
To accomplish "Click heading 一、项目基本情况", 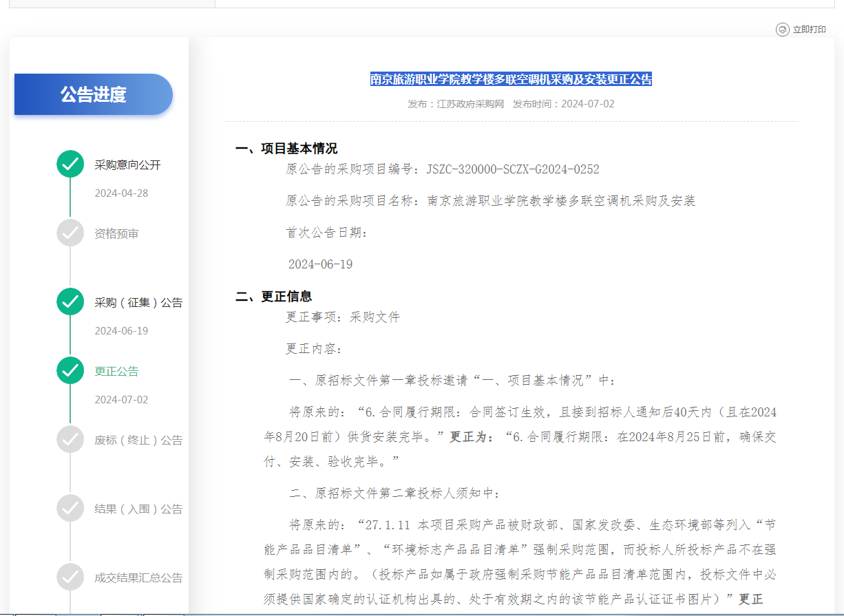I will tap(286, 149).
